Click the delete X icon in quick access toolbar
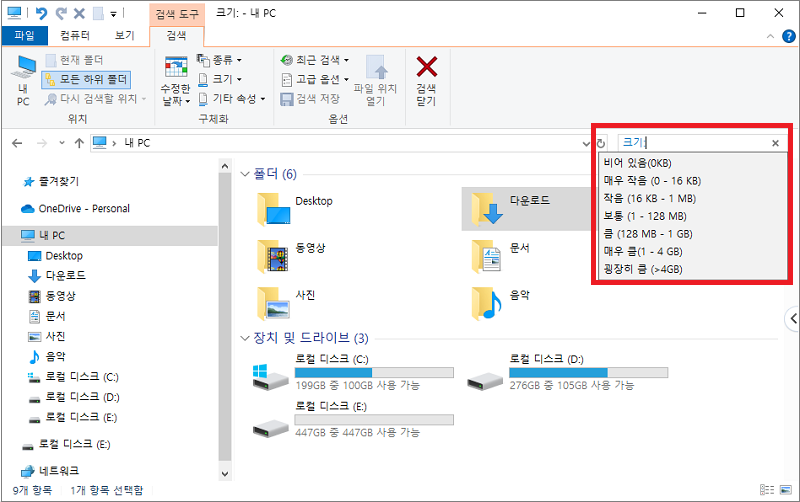This screenshot has width=800, height=502. 79,13
